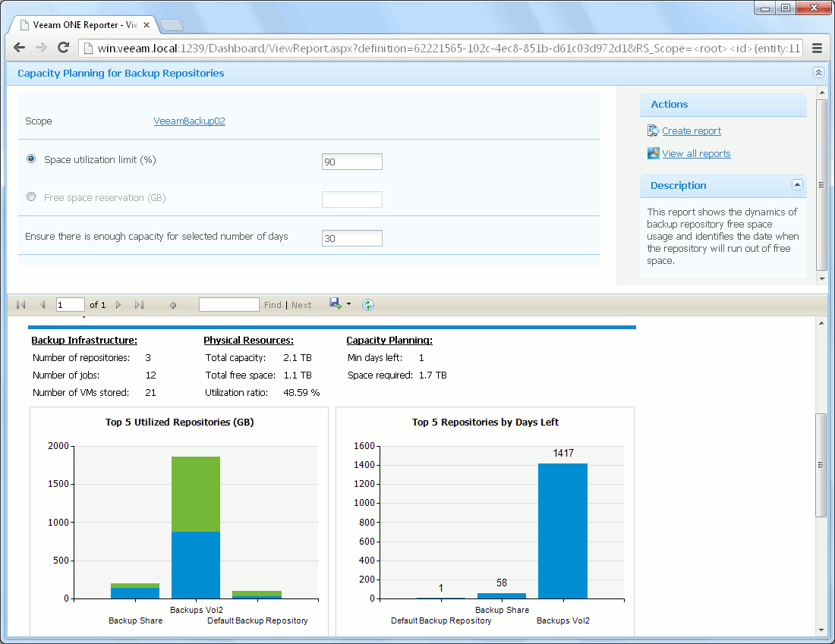Click the Create report icon
The width and height of the screenshot is (835, 644).
[653, 130]
